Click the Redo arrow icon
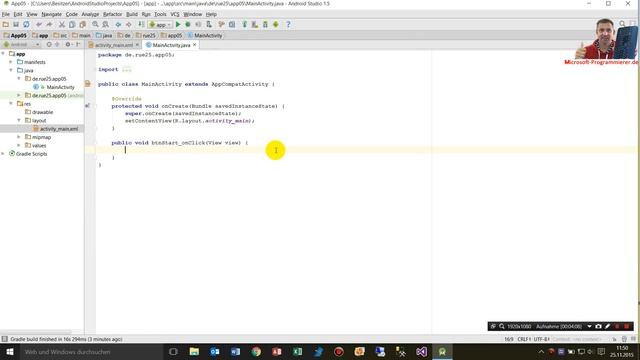This screenshot has height=360, width=640. tap(49, 24)
